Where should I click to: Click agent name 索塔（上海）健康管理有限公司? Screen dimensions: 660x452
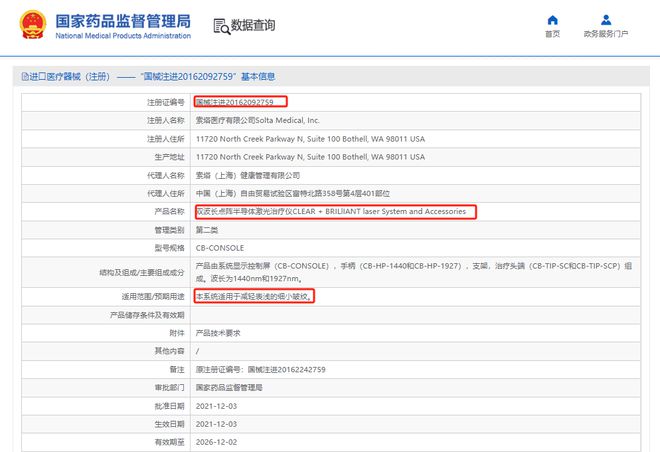(x=248, y=175)
